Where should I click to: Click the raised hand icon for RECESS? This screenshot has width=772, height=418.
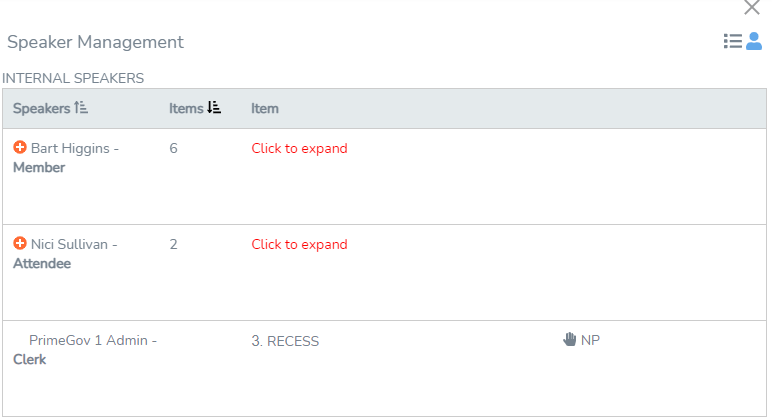pos(570,339)
